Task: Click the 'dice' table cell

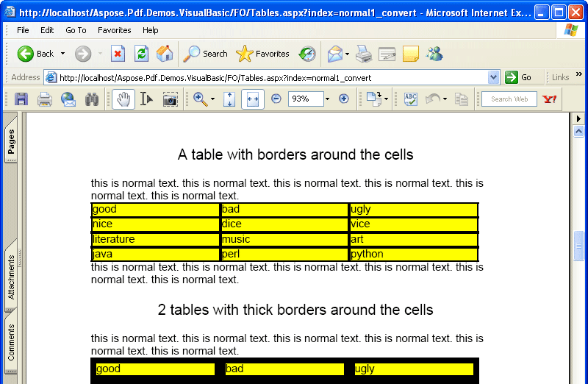Action: pyautogui.click(x=284, y=224)
